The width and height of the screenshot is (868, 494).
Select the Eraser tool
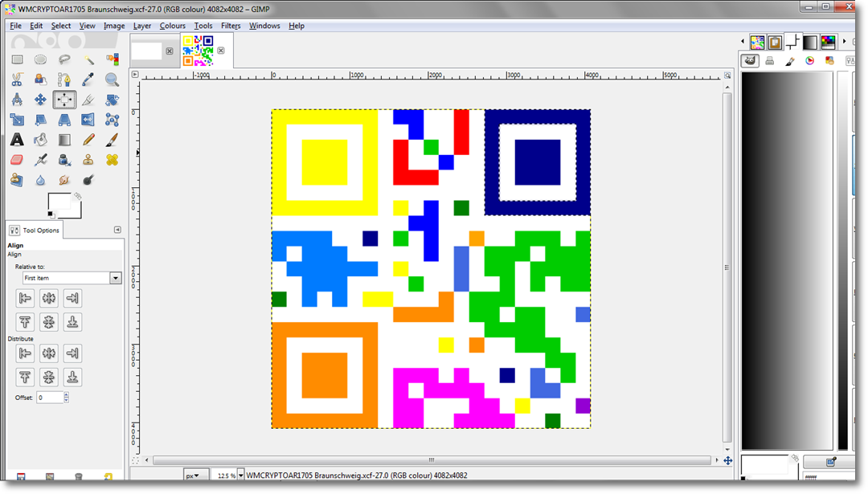click(x=17, y=160)
